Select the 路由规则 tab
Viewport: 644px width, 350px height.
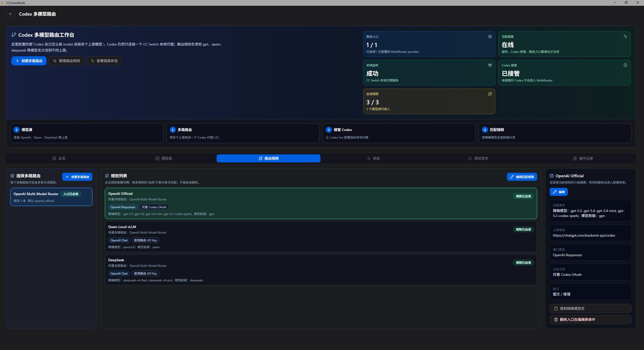(268, 158)
